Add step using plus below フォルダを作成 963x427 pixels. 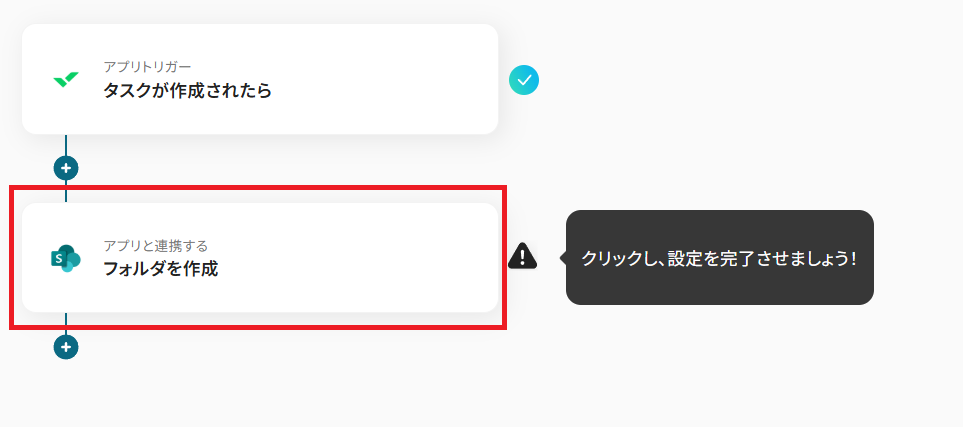click(66, 347)
